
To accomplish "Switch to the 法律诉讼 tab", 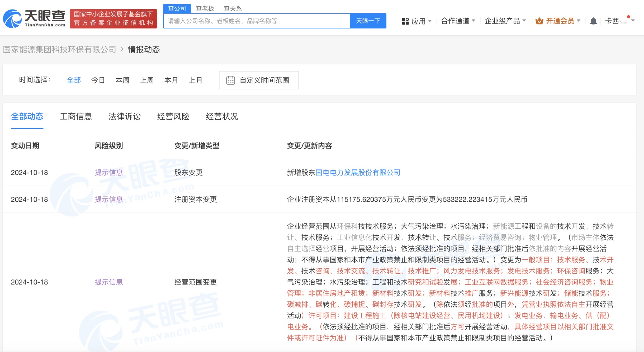I will (x=124, y=117).
